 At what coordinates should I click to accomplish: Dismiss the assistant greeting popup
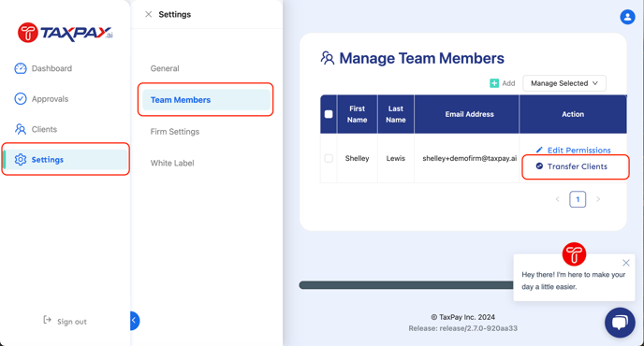[626, 263]
